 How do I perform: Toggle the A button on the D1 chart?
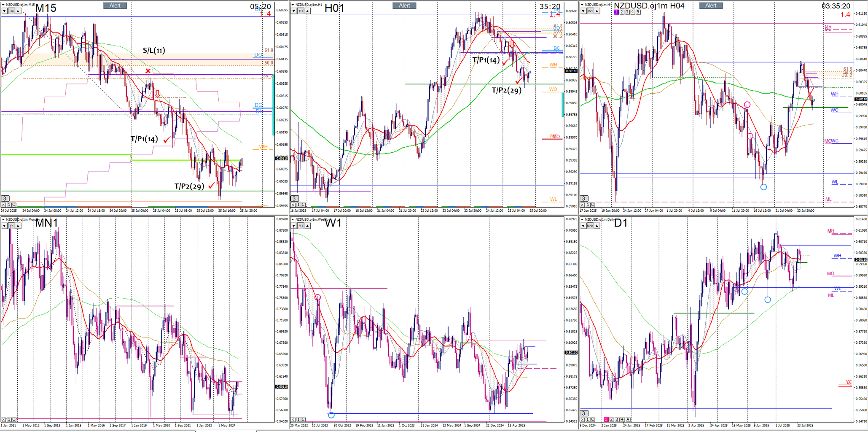pos(628,419)
